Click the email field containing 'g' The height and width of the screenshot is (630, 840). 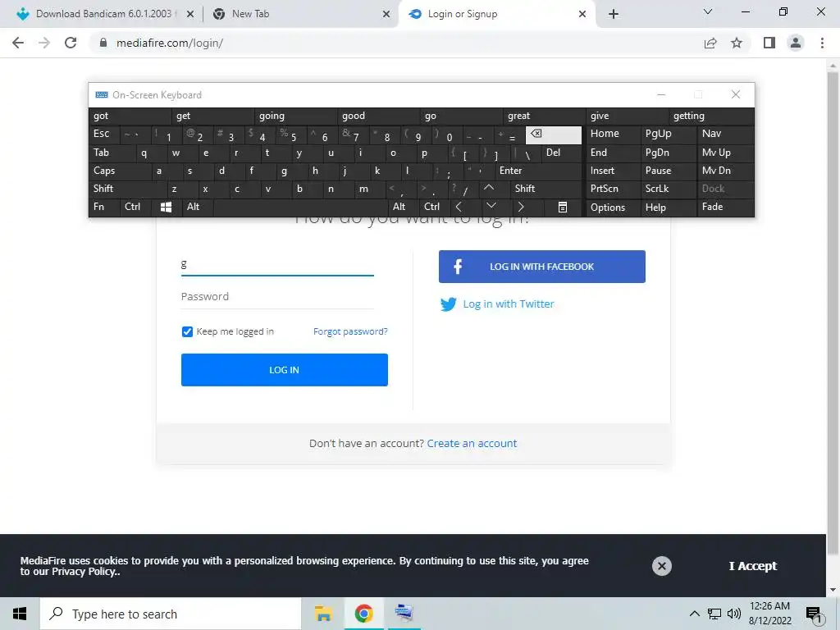[277, 263]
